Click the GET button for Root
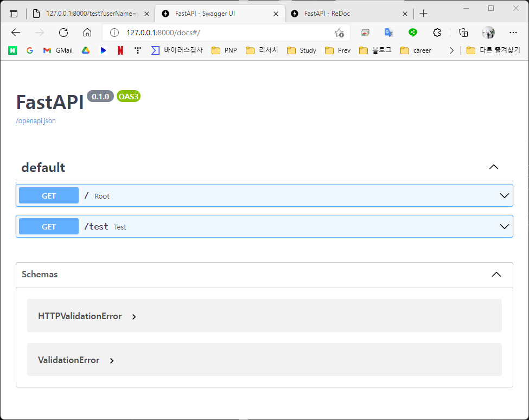The width and height of the screenshot is (529, 420). [x=49, y=196]
